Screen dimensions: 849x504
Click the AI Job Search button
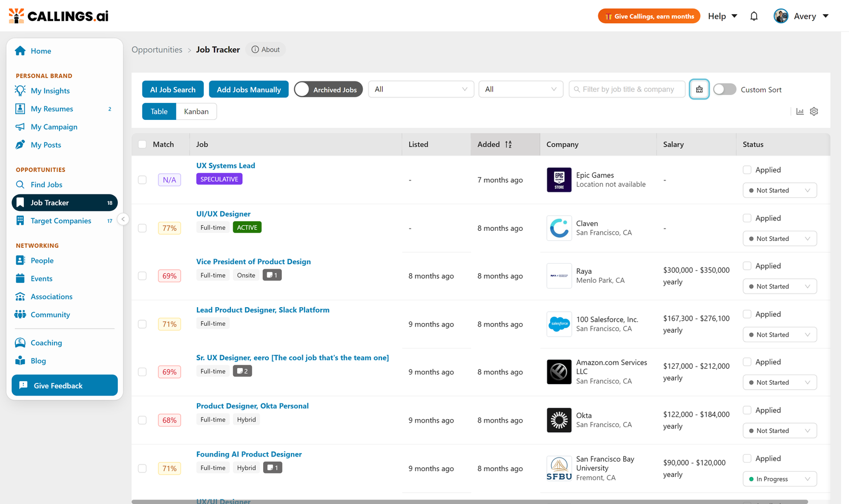click(173, 89)
